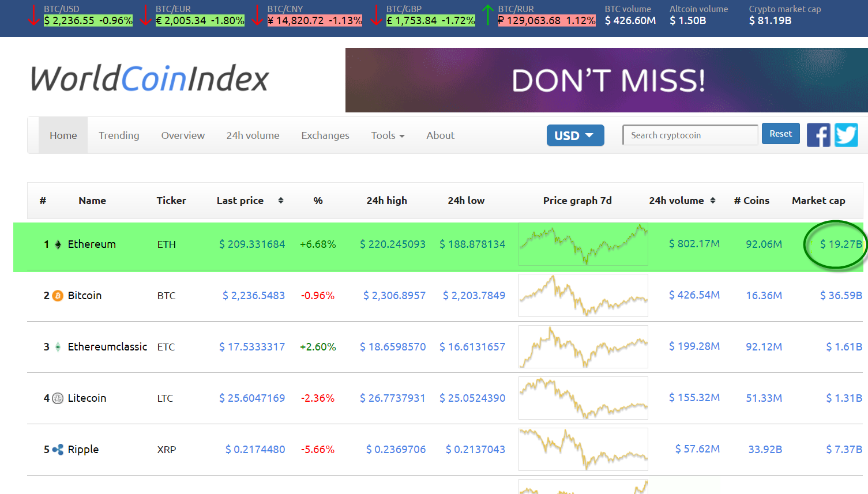Click the Bitcoin coin logo

coord(58,296)
